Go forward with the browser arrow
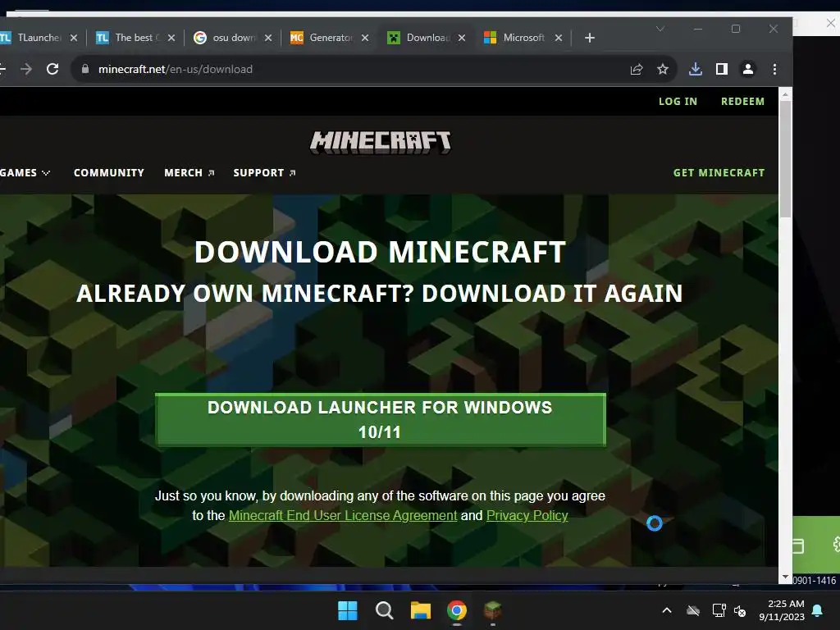840x630 pixels. click(x=25, y=69)
